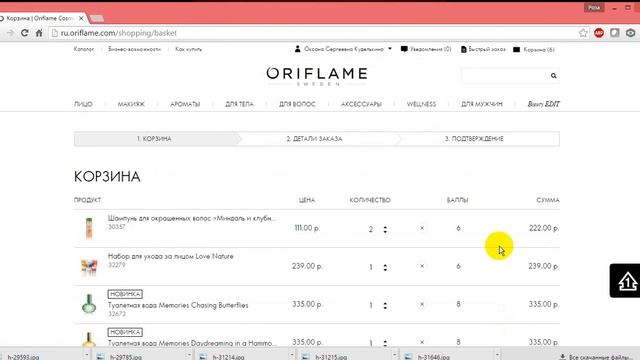Click the eye extension icon in toolbar
Screen dimensions: 640x360
(x=630, y=33)
